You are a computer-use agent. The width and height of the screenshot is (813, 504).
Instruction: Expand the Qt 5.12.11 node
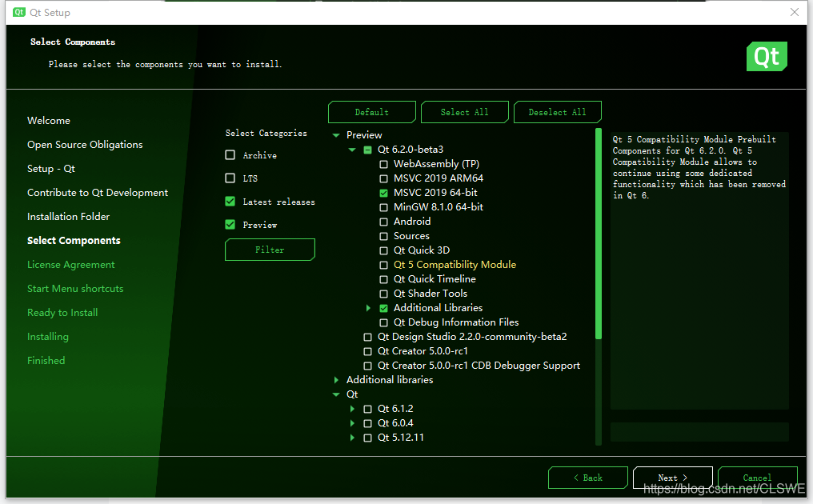(x=352, y=438)
